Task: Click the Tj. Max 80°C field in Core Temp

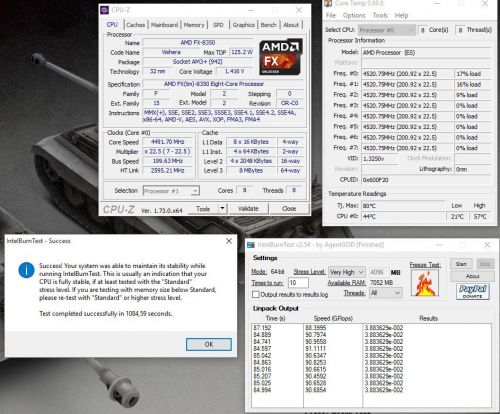Action: coord(403,206)
